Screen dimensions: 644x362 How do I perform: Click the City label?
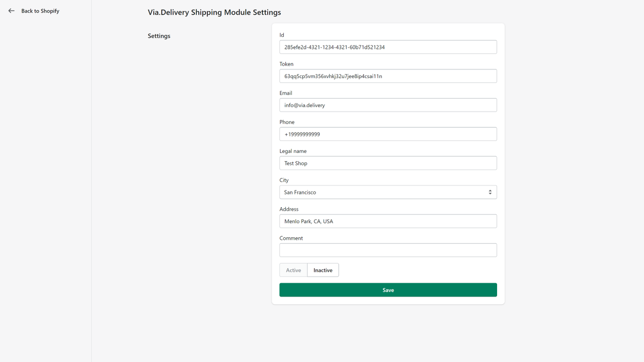(284, 180)
